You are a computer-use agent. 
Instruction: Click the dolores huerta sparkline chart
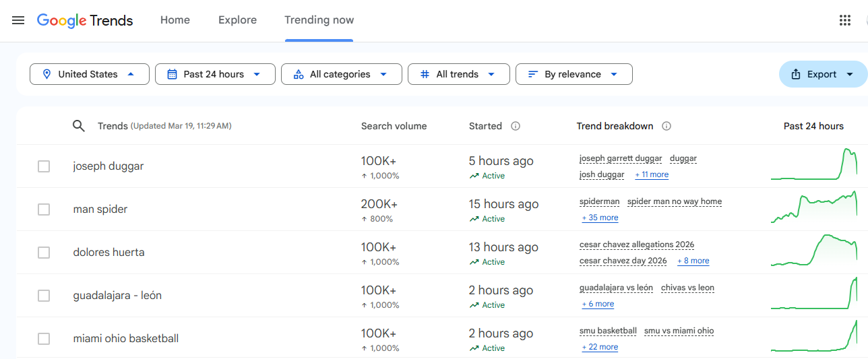coord(814,251)
